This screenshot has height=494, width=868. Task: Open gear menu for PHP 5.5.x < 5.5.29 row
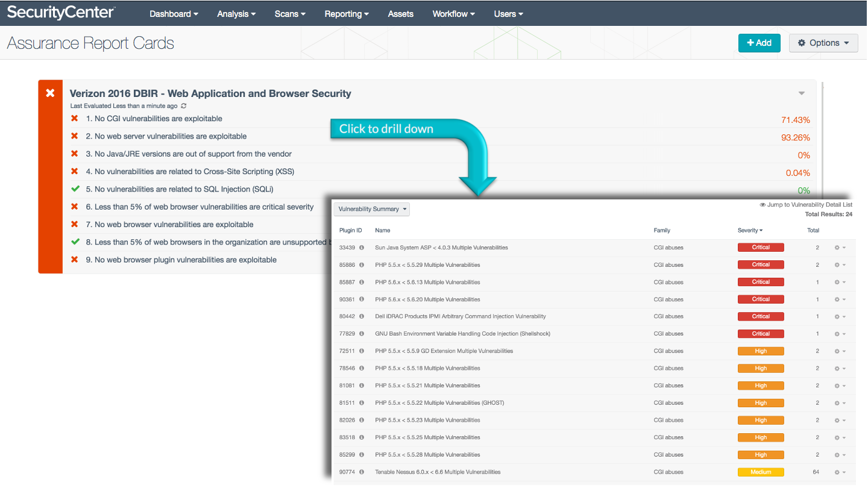(x=840, y=265)
